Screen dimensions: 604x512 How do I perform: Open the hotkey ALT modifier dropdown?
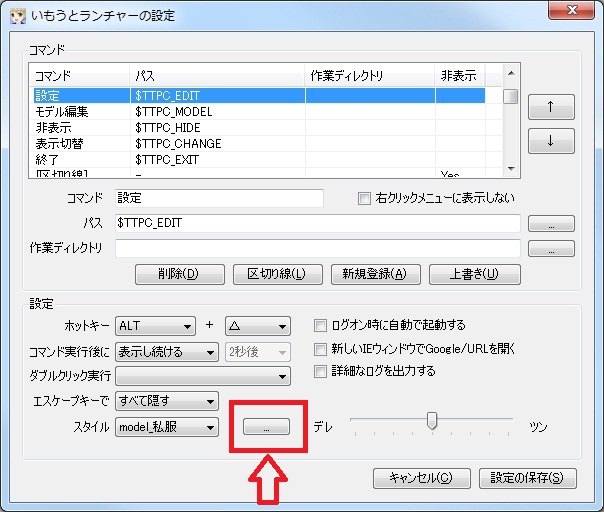tap(155, 326)
